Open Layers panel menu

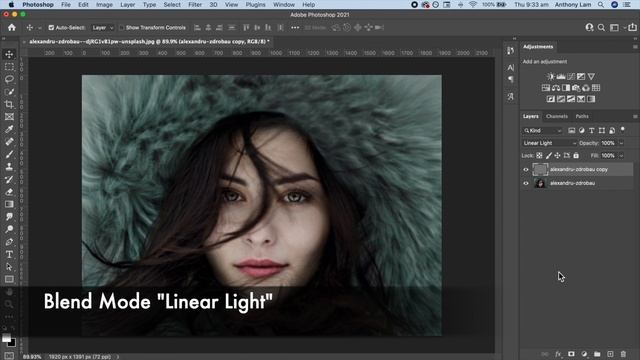[635, 116]
